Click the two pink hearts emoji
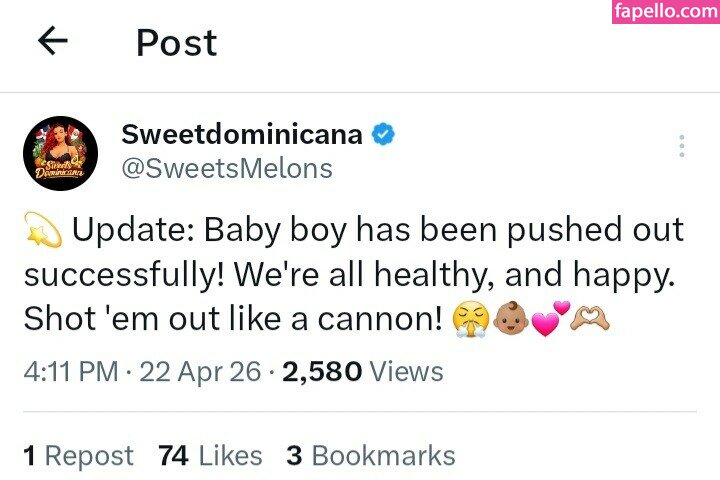 pyautogui.click(x=550, y=320)
